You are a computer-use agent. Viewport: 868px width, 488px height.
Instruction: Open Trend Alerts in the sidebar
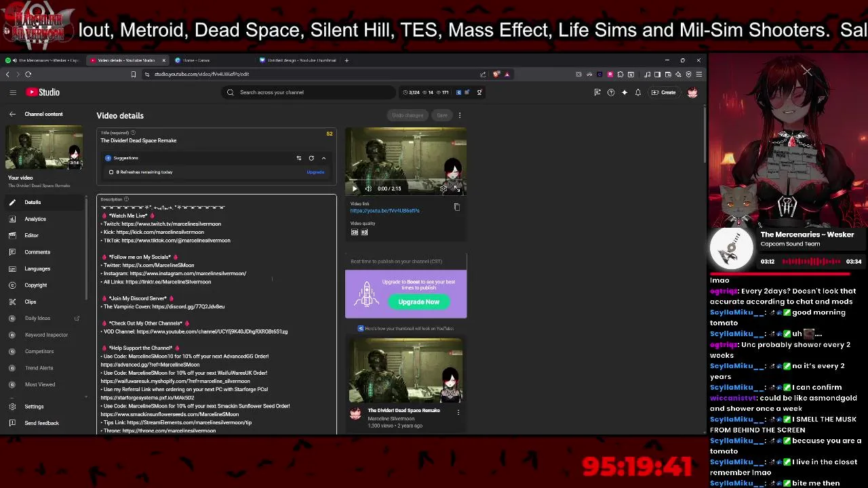[43, 368]
